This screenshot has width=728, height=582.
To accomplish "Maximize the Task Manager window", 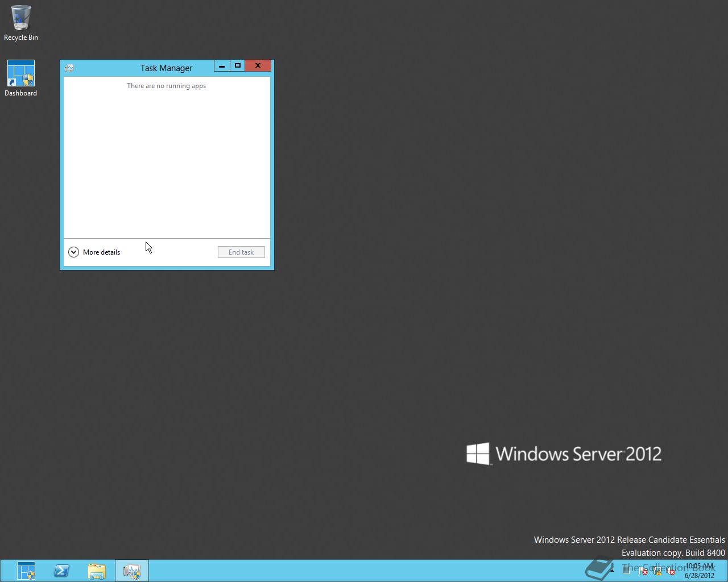I will tap(238, 66).
